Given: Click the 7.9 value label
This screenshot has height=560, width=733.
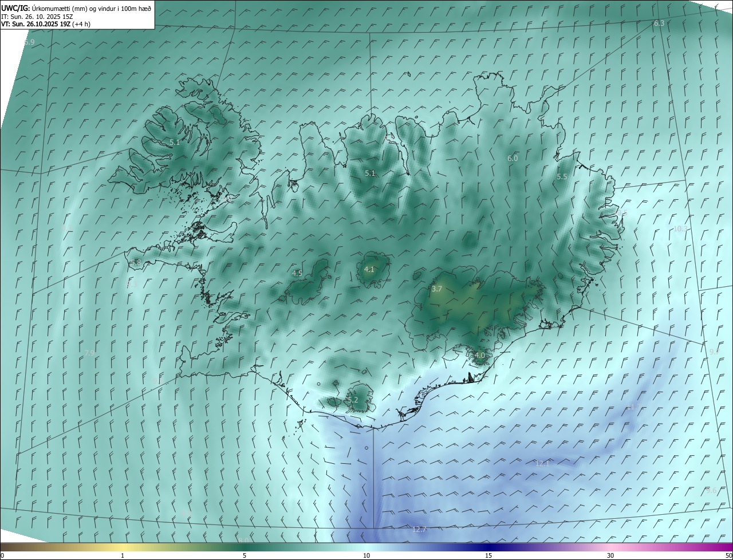Looking at the screenshot, I should pyautogui.click(x=89, y=353).
